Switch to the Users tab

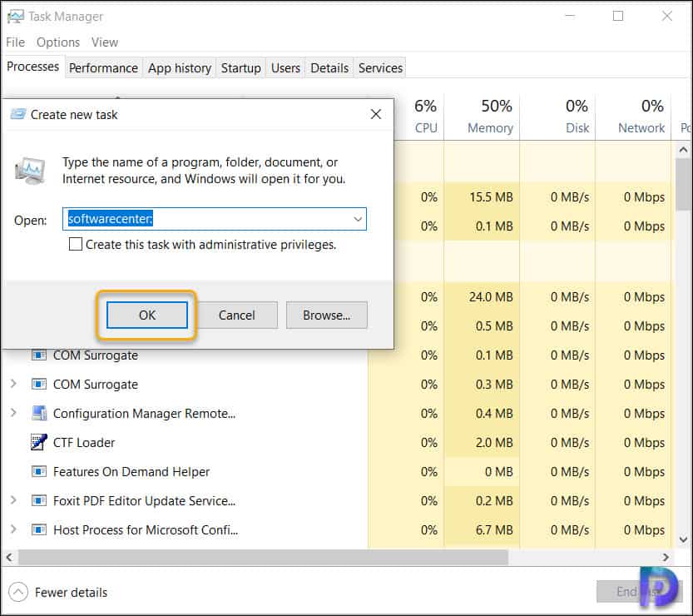point(285,68)
